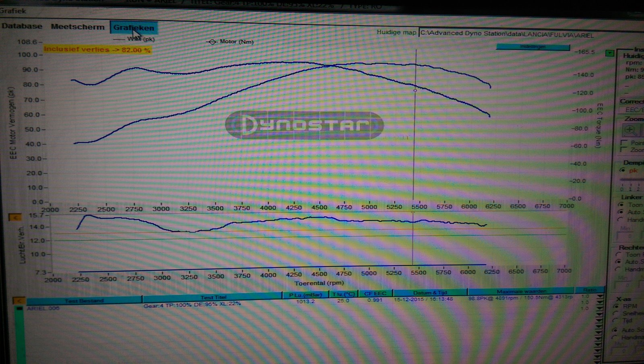Toggle the Zoom checkbox below Point
This screenshot has width=644, height=364.
point(624,150)
